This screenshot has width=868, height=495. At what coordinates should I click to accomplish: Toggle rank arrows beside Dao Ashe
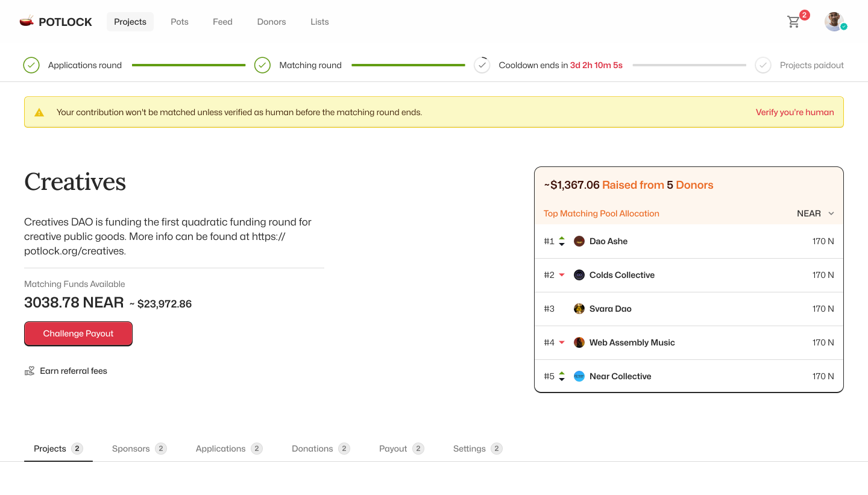(x=562, y=241)
